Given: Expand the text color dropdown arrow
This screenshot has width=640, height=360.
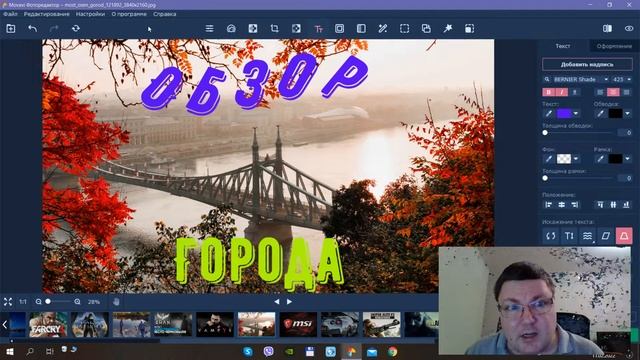Looking at the screenshot, I should [576, 113].
